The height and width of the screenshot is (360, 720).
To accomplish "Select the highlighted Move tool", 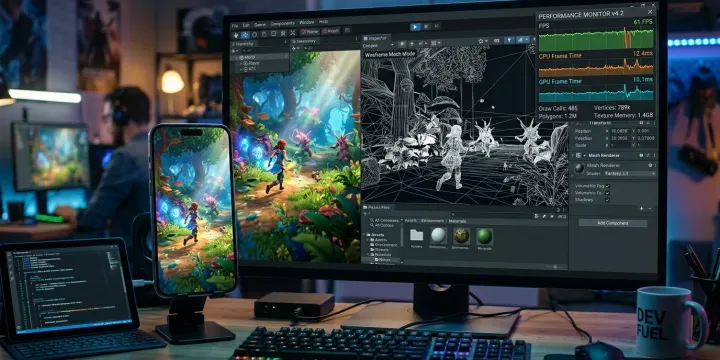I will point(245,35).
